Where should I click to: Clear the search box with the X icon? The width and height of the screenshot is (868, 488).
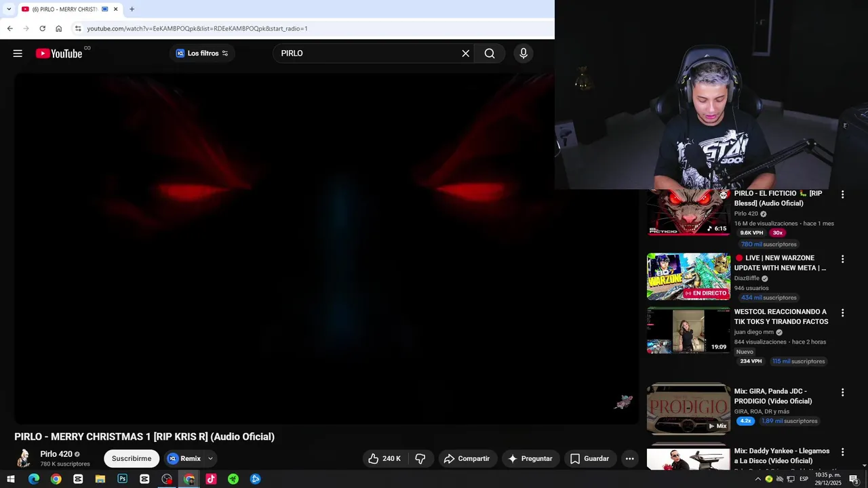pyautogui.click(x=465, y=54)
